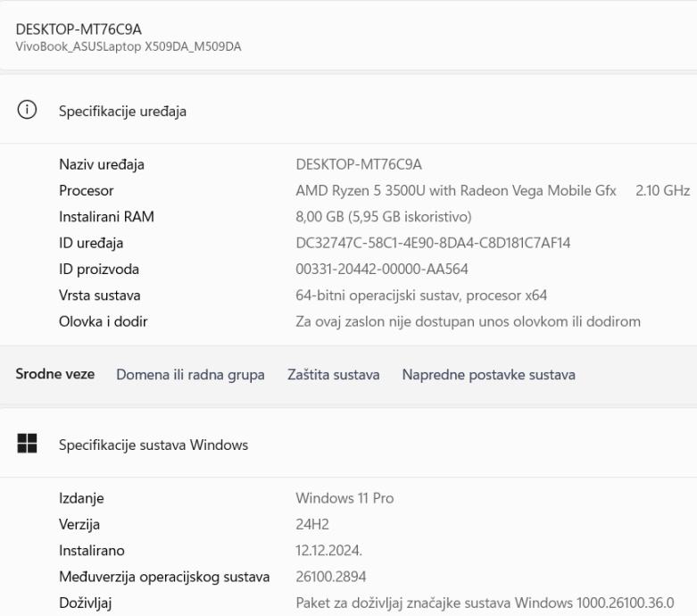
Task: Expand the Specifikacije uređaja section header
Action: [122, 112]
